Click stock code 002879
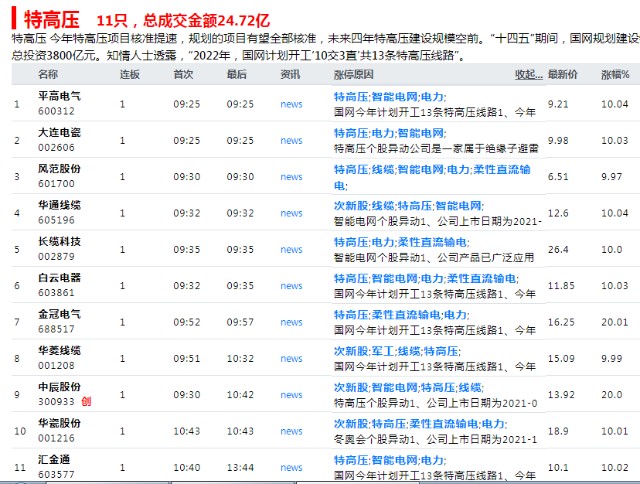 pyautogui.click(x=56, y=257)
